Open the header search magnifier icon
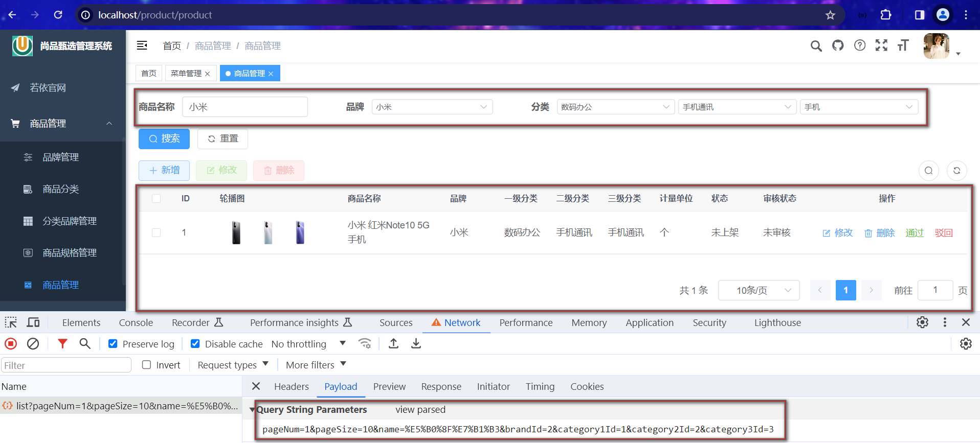980x443 pixels. tap(816, 46)
